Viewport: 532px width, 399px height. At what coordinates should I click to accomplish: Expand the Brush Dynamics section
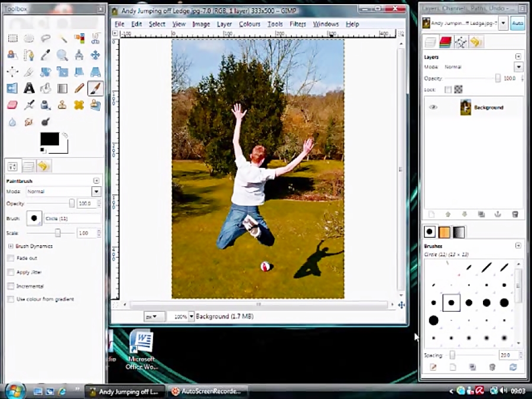click(x=9, y=246)
